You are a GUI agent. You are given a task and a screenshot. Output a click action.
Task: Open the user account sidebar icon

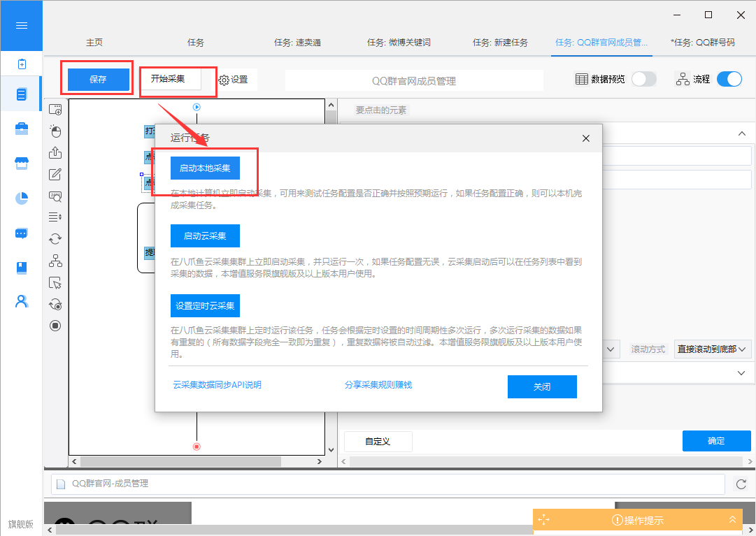pos(21,301)
